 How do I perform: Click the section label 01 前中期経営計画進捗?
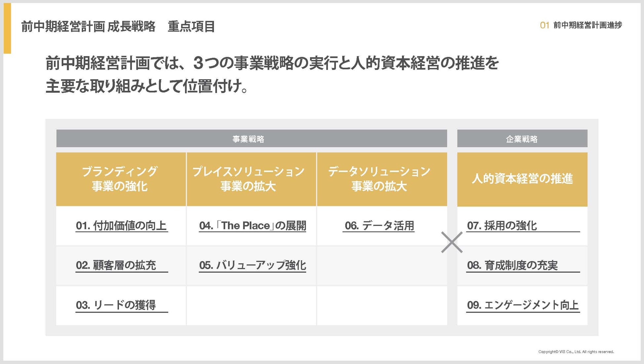[x=581, y=25]
